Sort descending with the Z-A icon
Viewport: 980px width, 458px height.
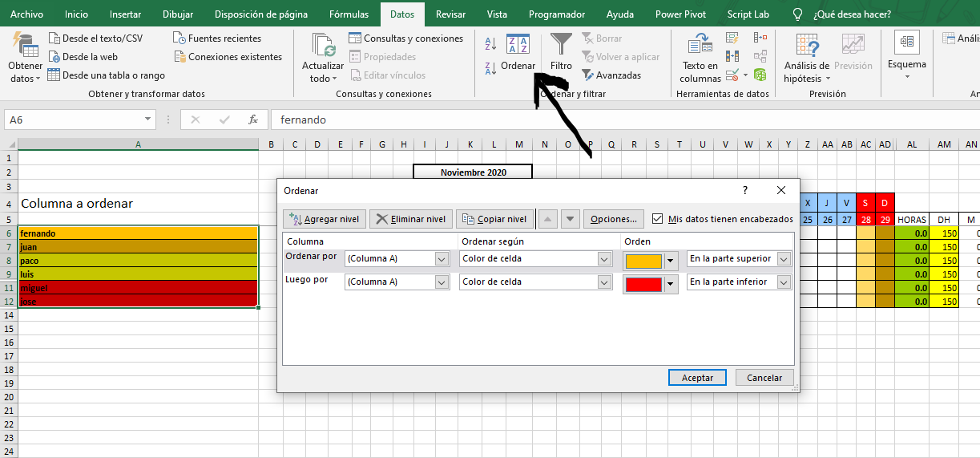pos(491,69)
